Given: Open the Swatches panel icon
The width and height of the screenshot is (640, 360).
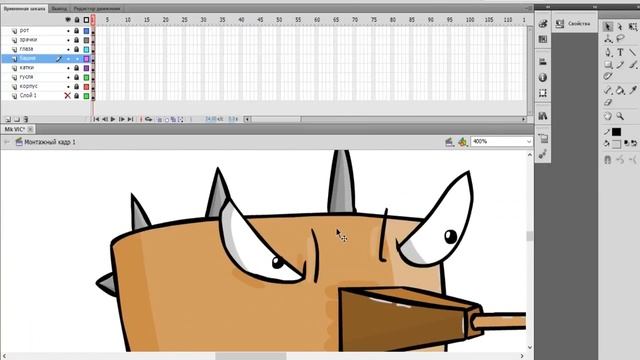Looking at the screenshot, I should click(543, 39).
